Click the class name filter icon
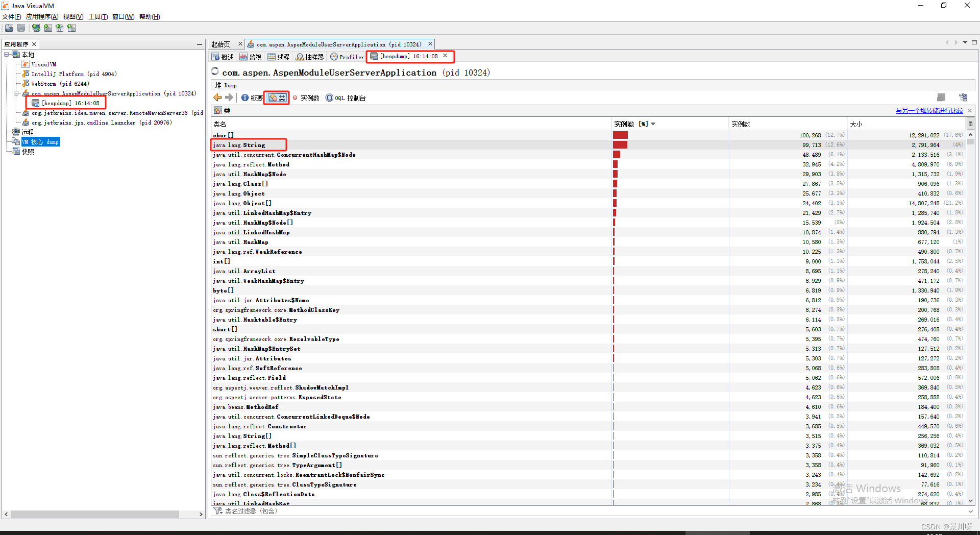 coord(218,511)
